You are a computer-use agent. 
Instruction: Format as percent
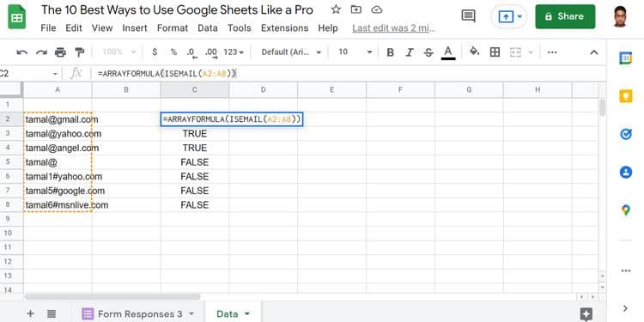173,52
